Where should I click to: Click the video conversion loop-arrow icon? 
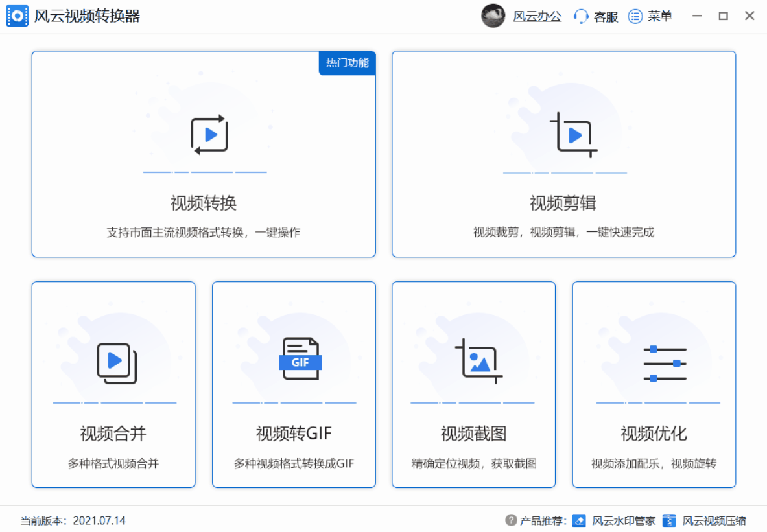(209, 135)
